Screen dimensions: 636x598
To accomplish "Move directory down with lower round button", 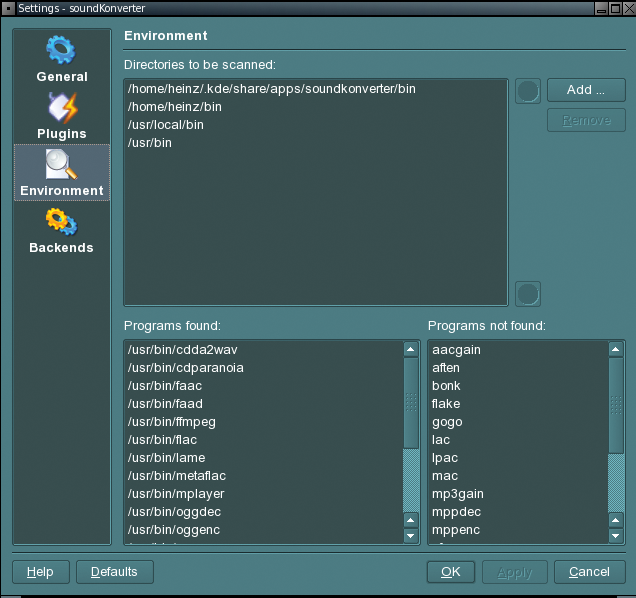I will 528,294.
